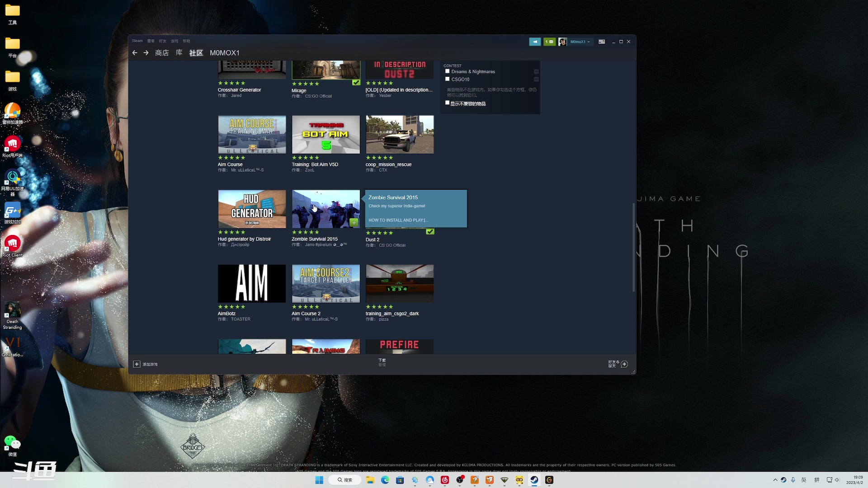Switch to 库 tab

click(179, 53)
